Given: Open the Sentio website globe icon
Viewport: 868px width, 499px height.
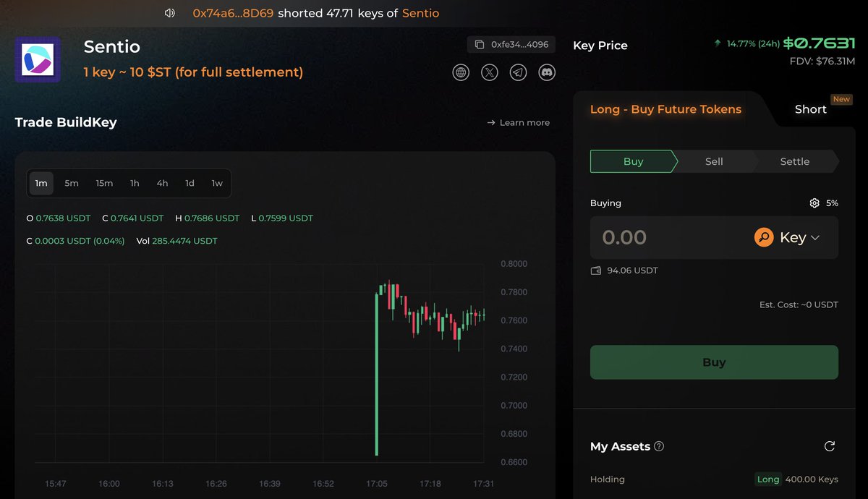Looking at the screenshot, I should click(x=461, y=72).
